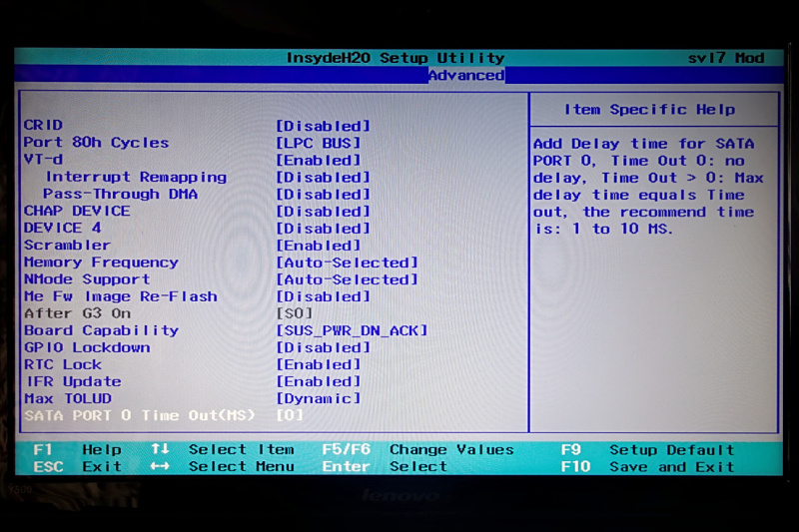The height and width of the screenshot is (532, 799).
Task: Toggle DEVICE 4 Disabled value
Action: point(323,229)
